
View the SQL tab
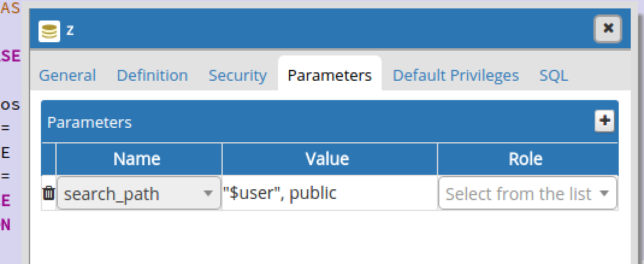pos(554,75)
